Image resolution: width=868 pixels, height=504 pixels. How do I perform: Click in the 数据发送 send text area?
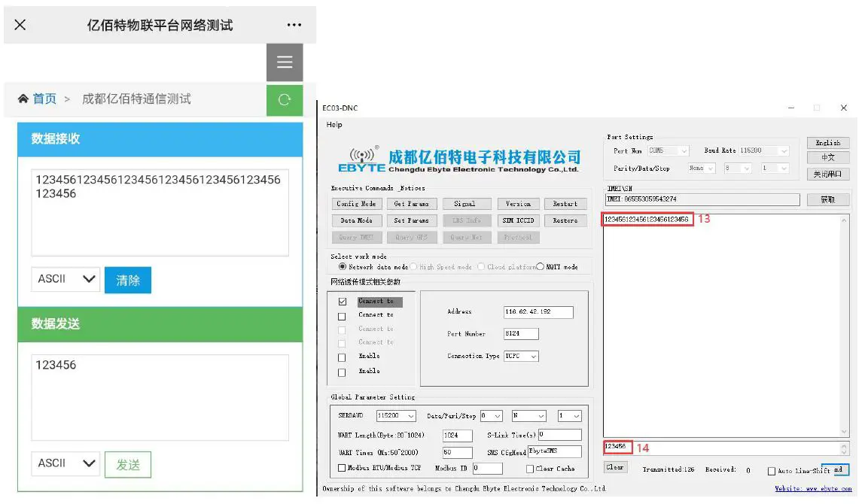pyautogui.click(x=160, y=397)
